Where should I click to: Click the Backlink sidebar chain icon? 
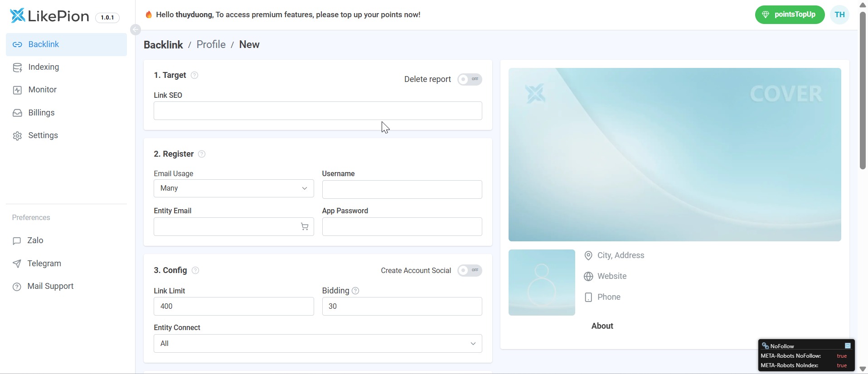pyautogui.click(x=17, y=44)
